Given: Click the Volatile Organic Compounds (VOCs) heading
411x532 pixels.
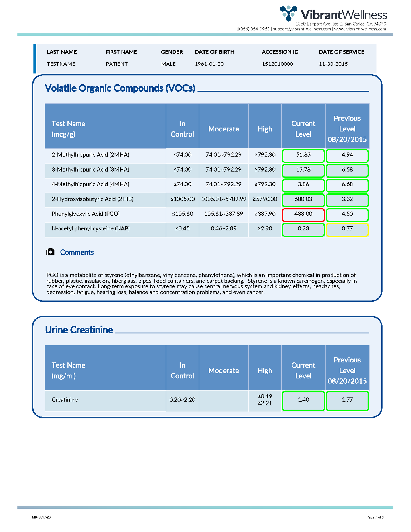Looking at the screenshot, I should point(120,88).
